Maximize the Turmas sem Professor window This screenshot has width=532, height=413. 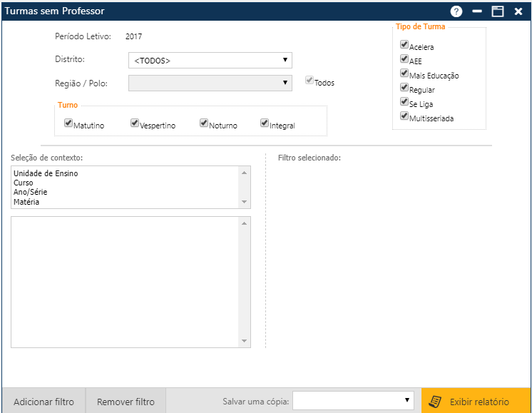pyautogui.click(x=498, y=11)
